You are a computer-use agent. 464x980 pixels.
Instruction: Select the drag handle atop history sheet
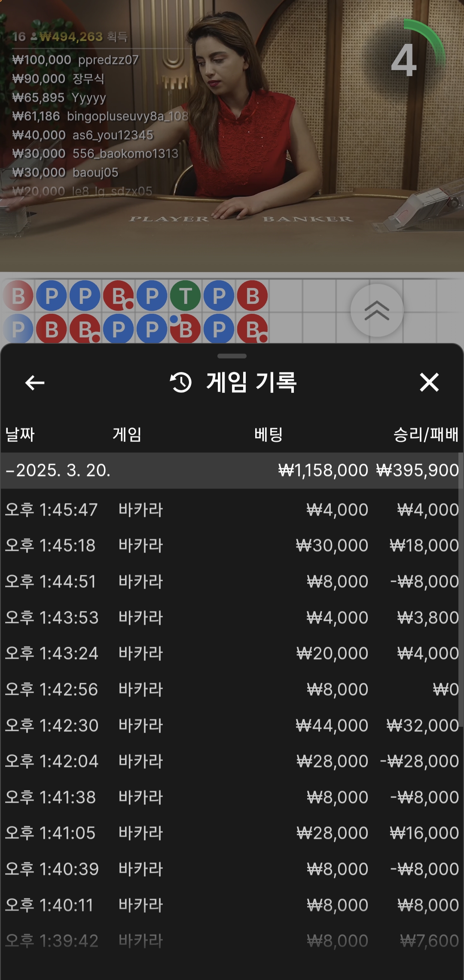(232, 356)
